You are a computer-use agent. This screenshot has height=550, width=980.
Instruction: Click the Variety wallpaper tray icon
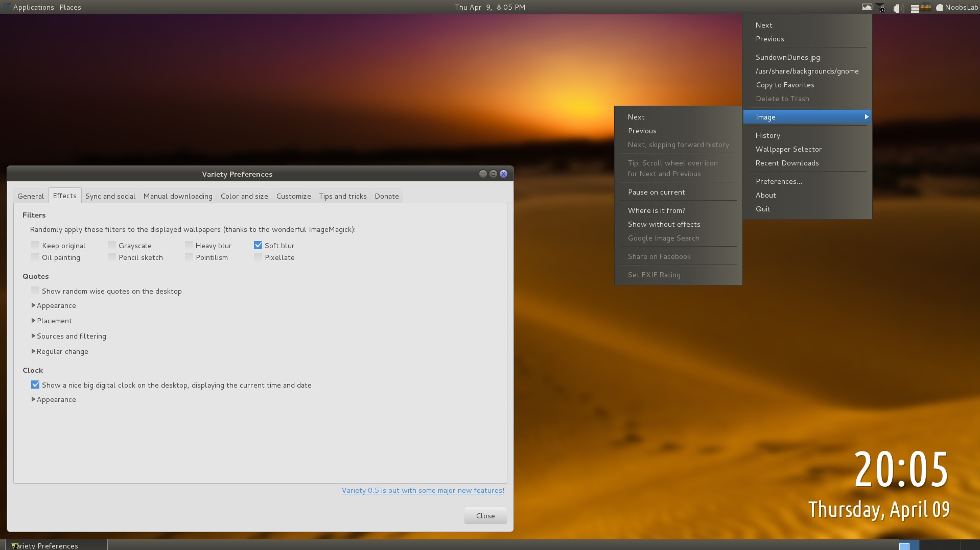[x=867, y=7]
